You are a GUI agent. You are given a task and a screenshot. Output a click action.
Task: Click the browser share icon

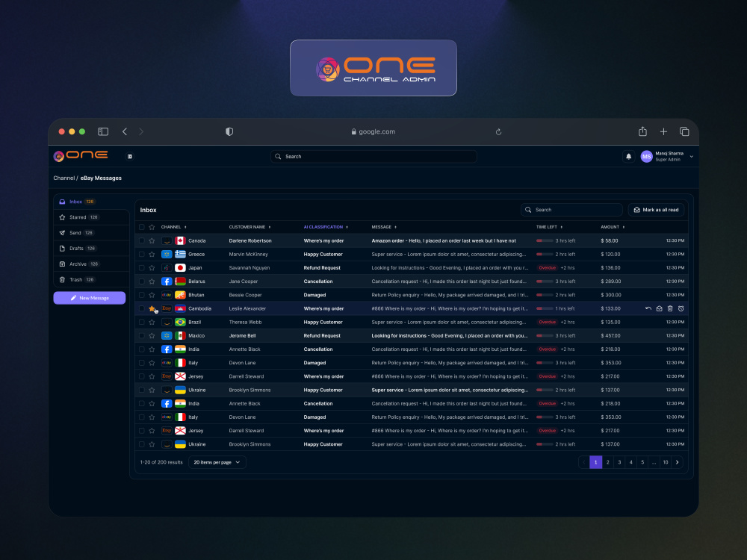(x=642, y=131)
